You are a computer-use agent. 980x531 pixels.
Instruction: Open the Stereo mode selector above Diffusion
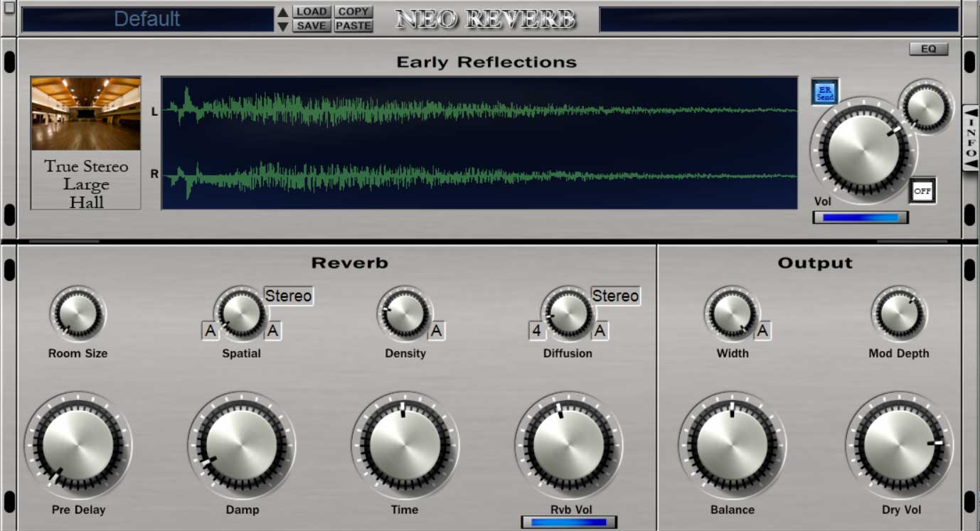coord(615,296)
